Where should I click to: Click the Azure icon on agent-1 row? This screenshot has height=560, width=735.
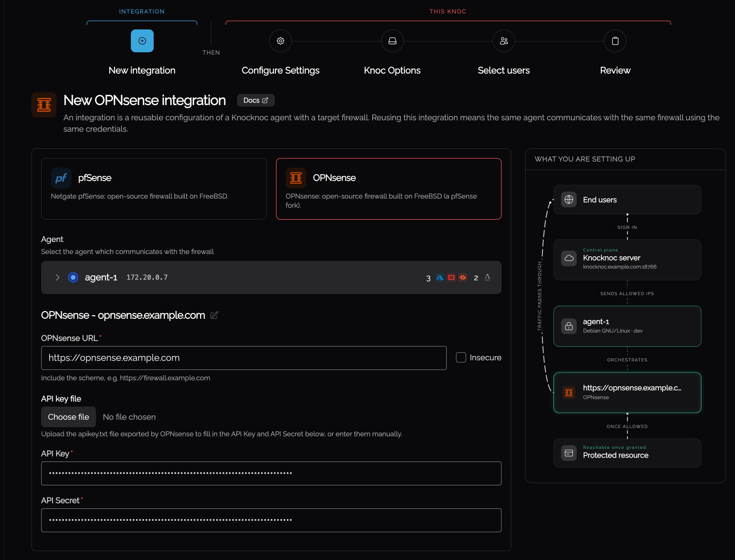point(440,277)
